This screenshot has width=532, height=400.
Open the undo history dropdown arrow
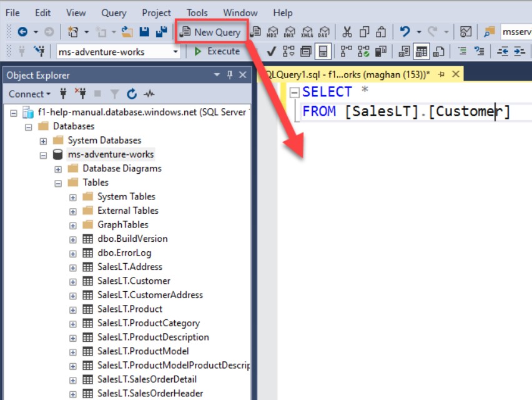[419, 32]
